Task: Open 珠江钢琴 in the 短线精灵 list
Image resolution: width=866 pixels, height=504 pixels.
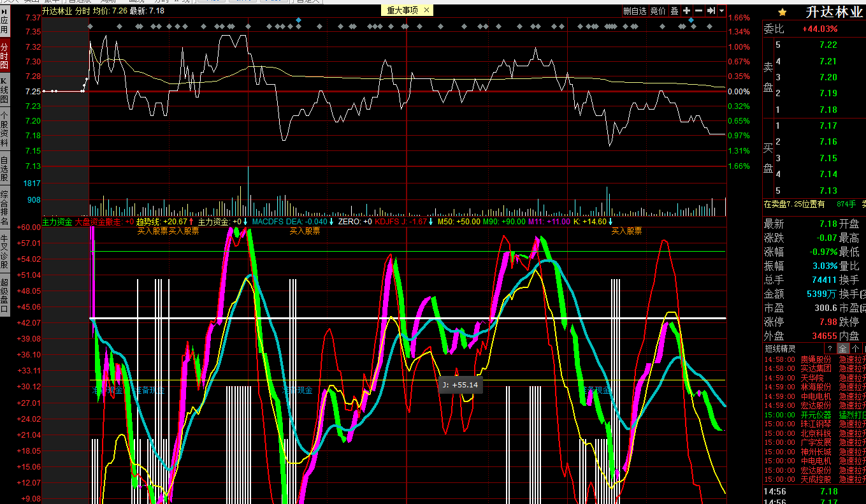Action: click(816, 424)
